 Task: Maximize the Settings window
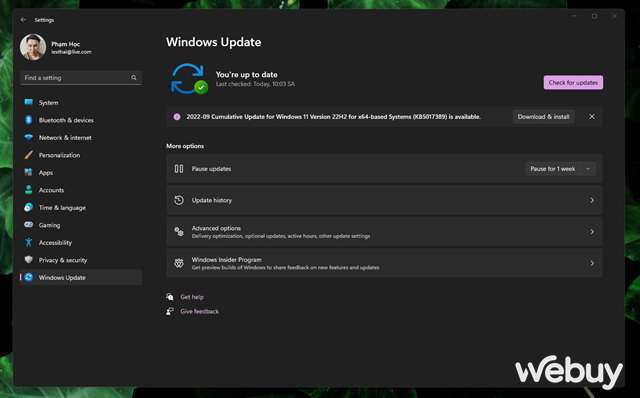[x=594, y=16]
